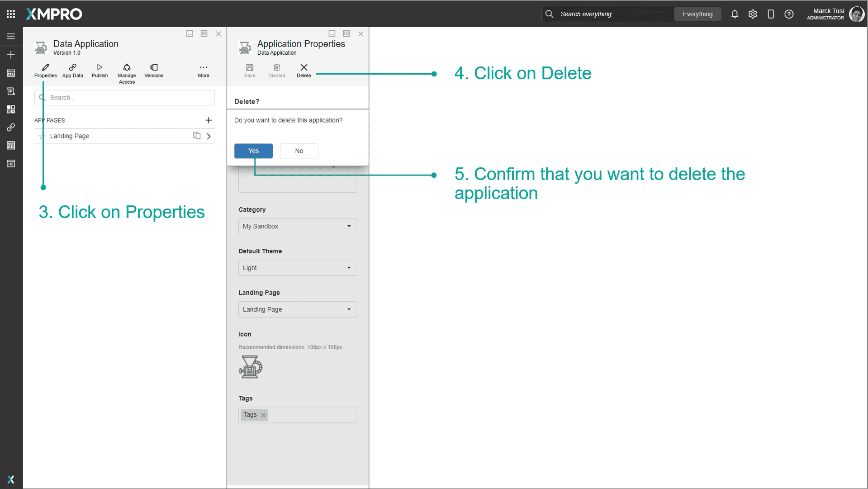868x489 pixels.
Task: Confirm deletion by clicking Yes
Action: 253,151
